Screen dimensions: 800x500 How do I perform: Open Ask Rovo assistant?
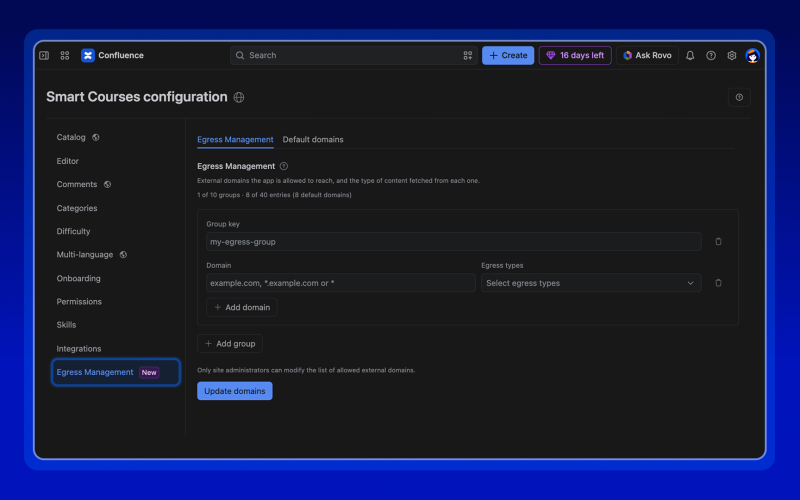(x=647, y=55)
